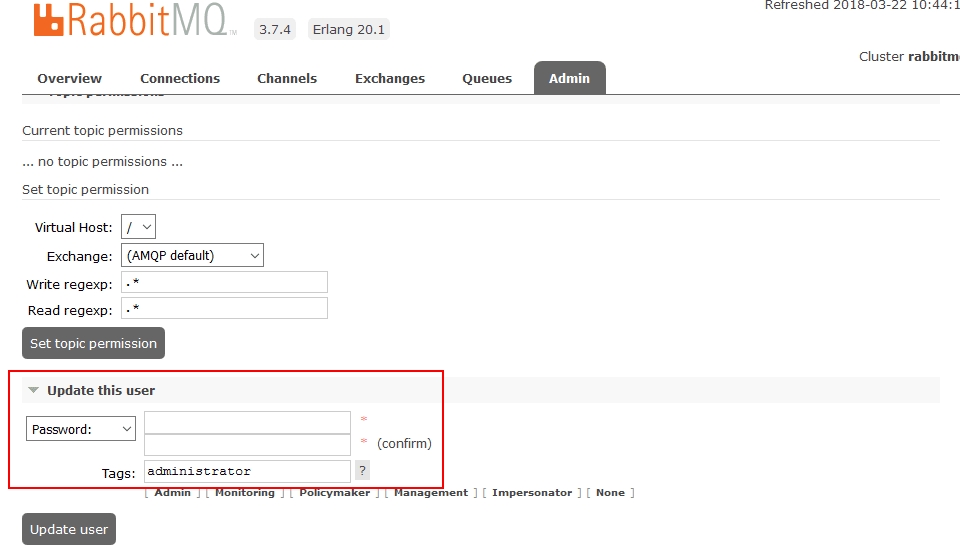Click the Tags text field
The width and height of the screenshot is (960, 548).
[x=247, y=471]
